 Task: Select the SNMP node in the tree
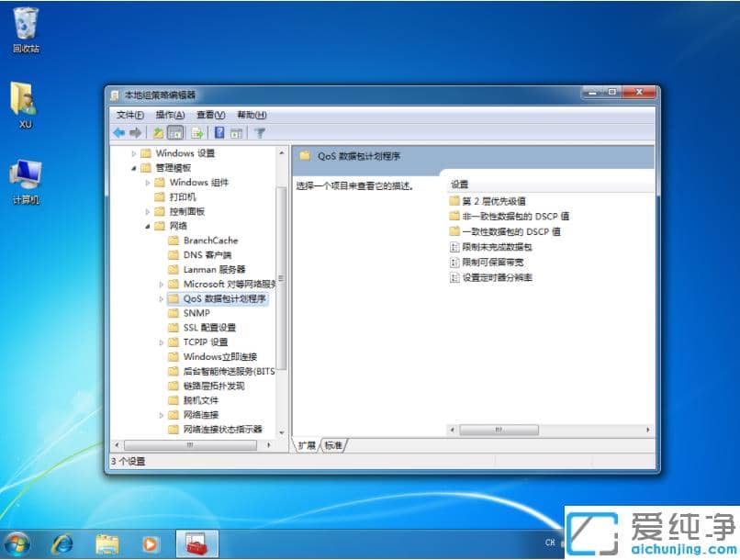(x=196, y=312)
